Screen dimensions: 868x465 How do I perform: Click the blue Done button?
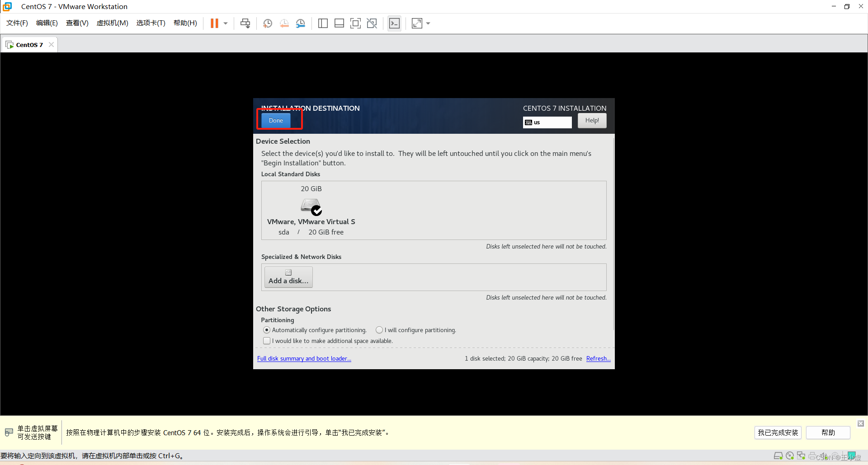pyautogui.click(x=276, y=120)
